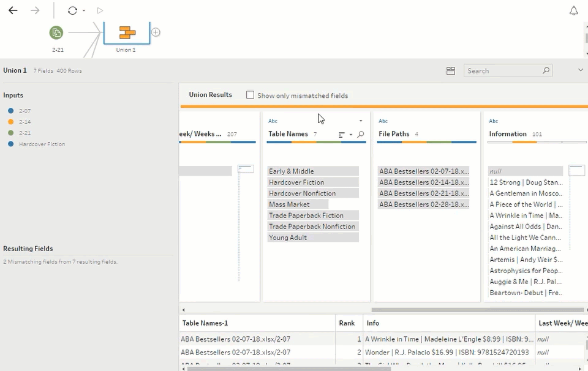
Task: Click the refresh data icon
Action: pos(73,10)
